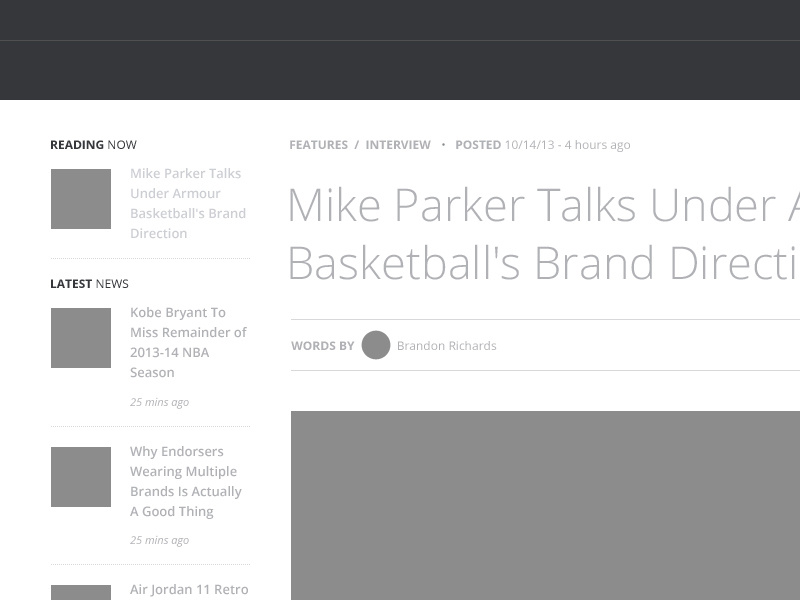Click the main article hero image
Viewport: 800px width, 600px height.
click(545, 506)
